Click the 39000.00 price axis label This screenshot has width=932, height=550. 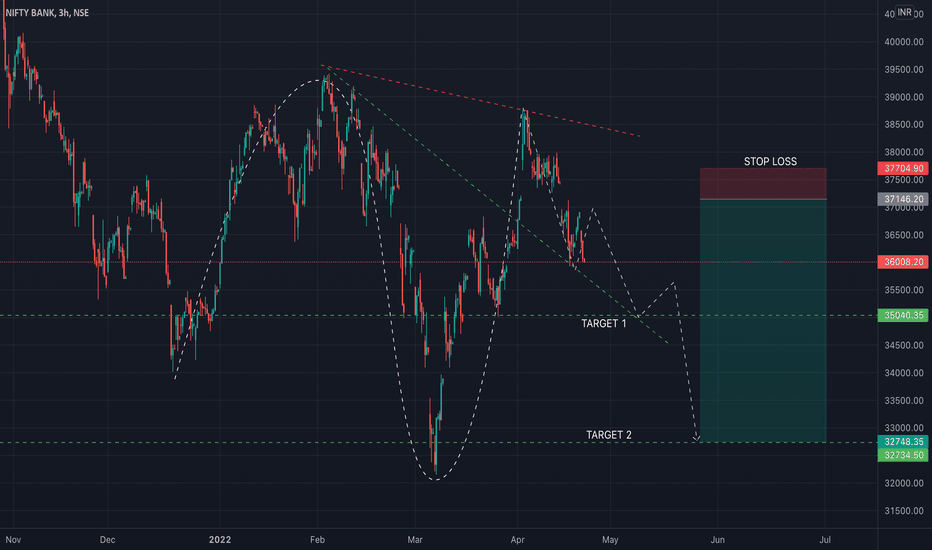pos(903,97)
